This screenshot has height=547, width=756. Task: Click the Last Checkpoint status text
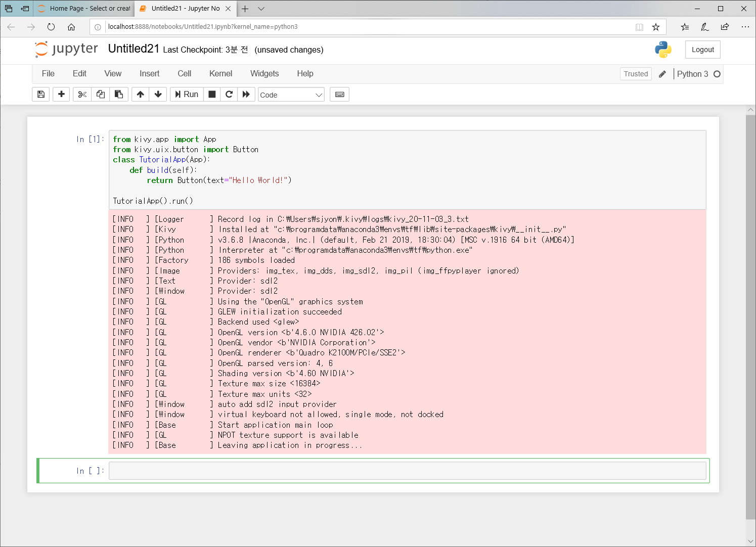coord(205,50)
